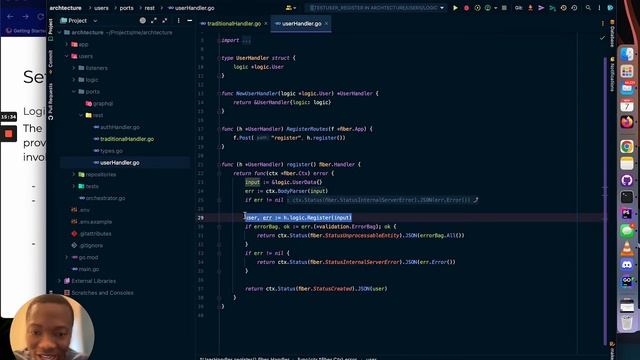Expand External Libraries node
This screenshot has height=360, width=640.
pyautogui.click(x=60, y=281)
